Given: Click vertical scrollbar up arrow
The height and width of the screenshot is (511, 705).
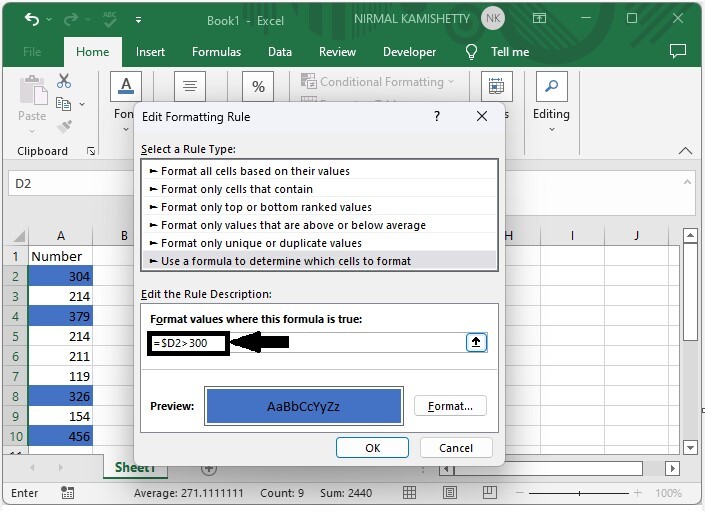Looking at the screenshot, I should pyautogui.click(x=690, y=235).
